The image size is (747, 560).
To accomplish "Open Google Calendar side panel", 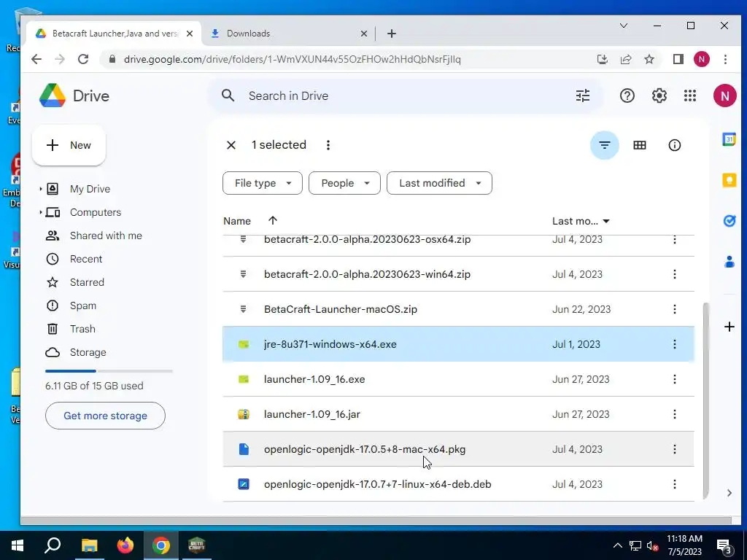I will coord(729,139).
